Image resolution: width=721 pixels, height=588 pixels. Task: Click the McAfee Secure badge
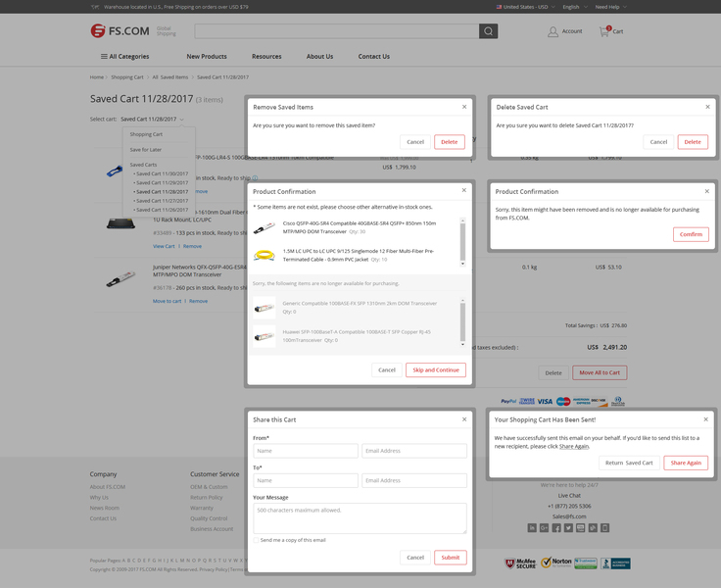520,563
